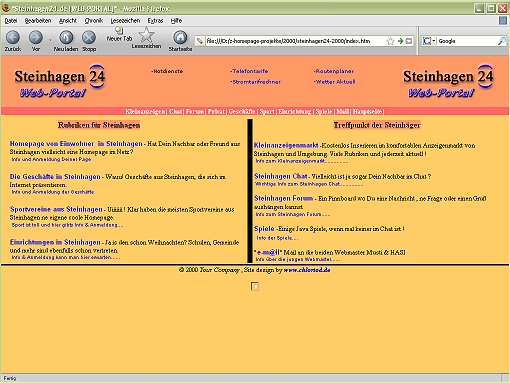The image size is (510, 383).
Task: Open Info der Spiele link
Action: coord(277,238)
